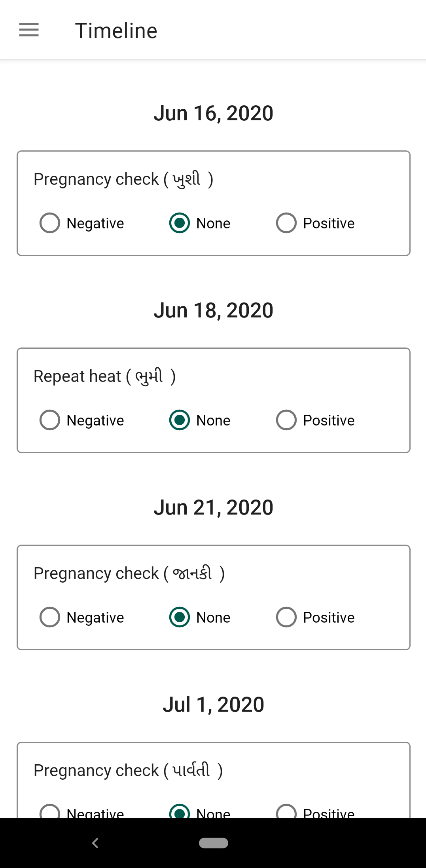
Task: Mark Jul 1 pregnancy check as Positive
Action: coord(286,811)
